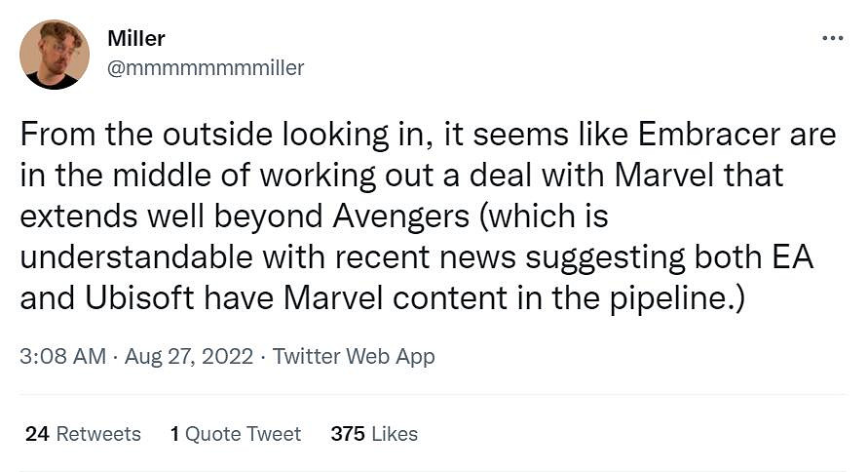Open the Quote Tweet label
The width and height of the screenshot is (868, 472).
click(x=243, y=434)
